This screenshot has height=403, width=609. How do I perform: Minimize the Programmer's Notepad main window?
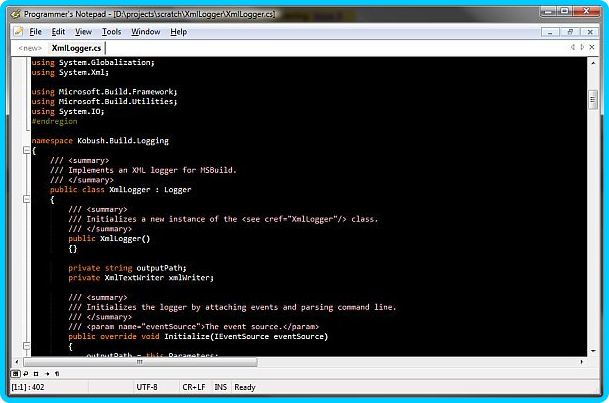point(548,11)
